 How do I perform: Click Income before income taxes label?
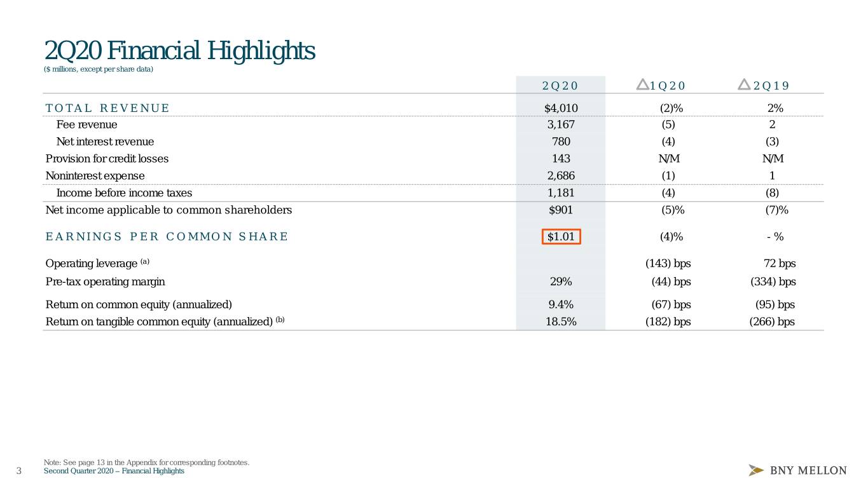click(124, 193)
